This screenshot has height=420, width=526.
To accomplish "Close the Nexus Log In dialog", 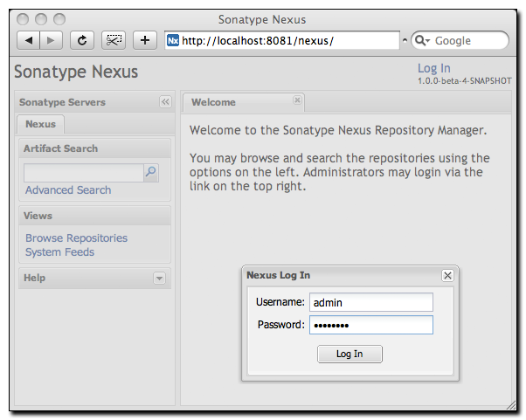I will [447, 275].
